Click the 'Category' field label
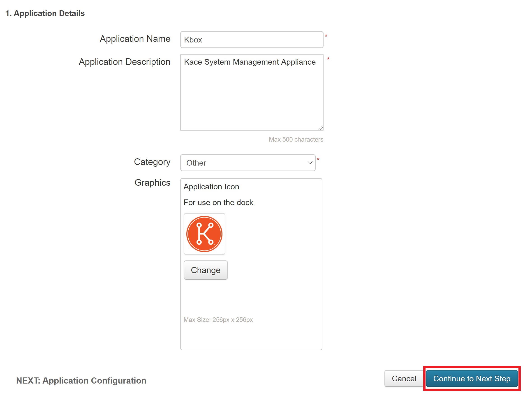The height and width of the screenshot is (398, 532). [152, 162]
